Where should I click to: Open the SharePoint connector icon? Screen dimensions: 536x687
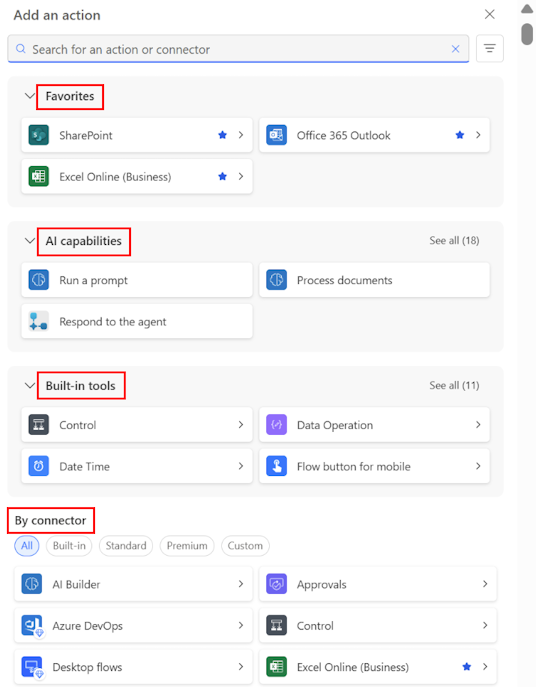(39, 135)
